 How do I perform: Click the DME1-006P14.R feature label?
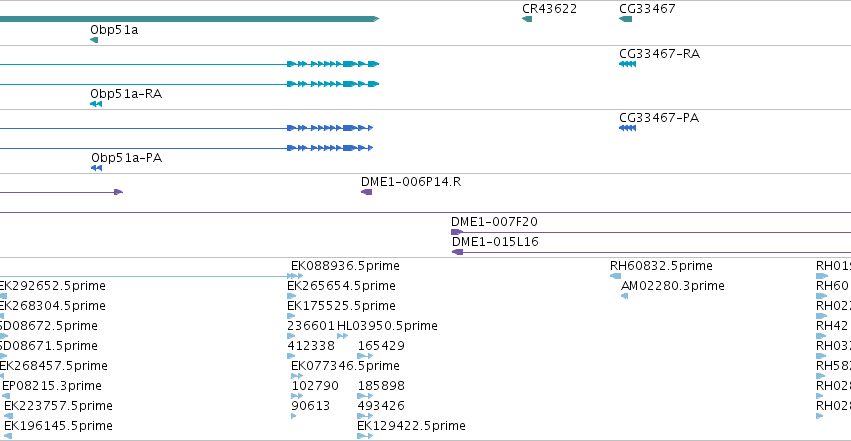[411, 182]
